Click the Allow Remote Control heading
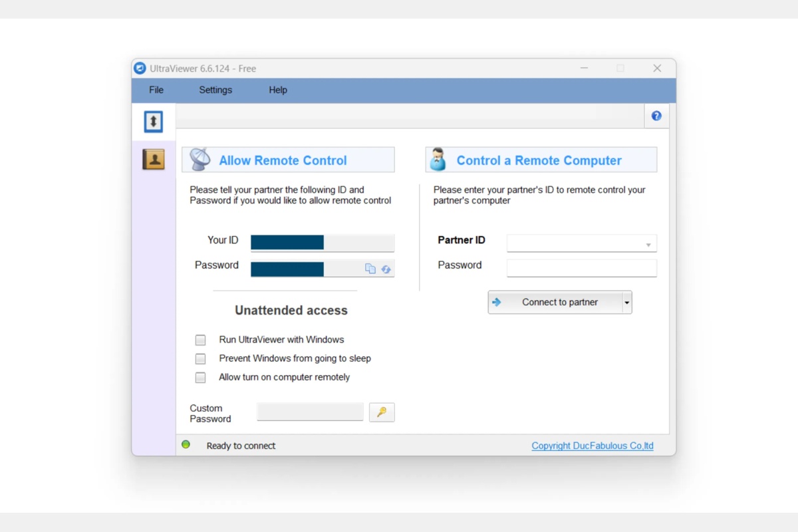The image size is (798, 532). coord(283,160)
